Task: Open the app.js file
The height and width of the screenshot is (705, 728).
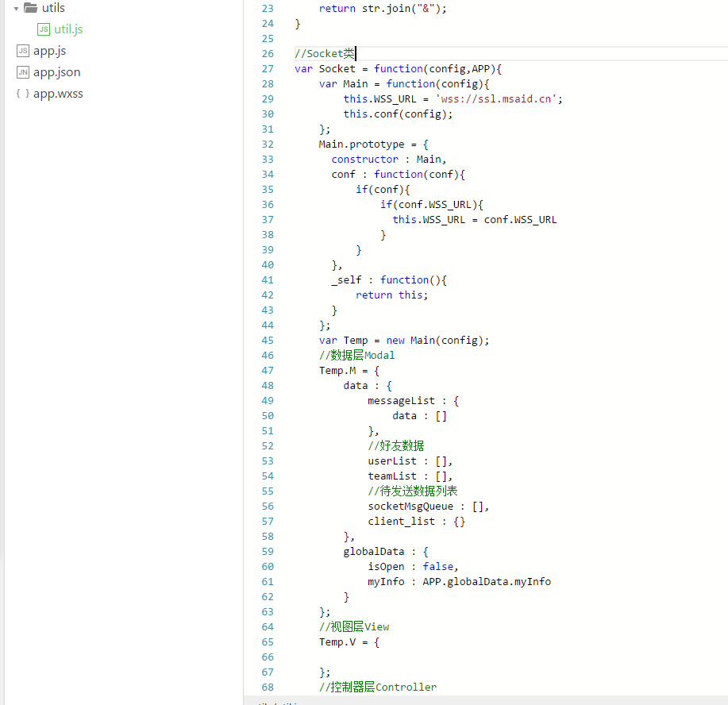Action: click(49, 51)
